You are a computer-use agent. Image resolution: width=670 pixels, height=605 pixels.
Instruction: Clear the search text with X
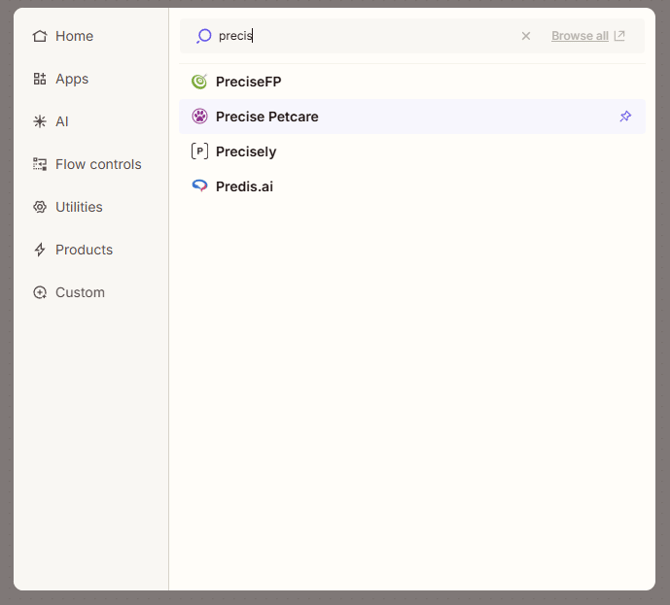(x=526, y=36)
